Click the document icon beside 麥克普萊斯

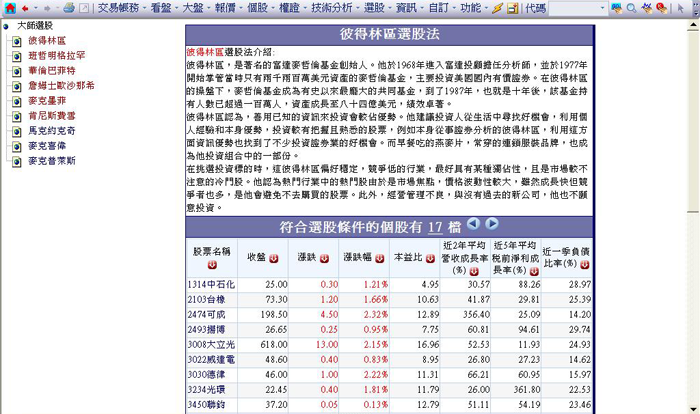(x=17, y=161)
